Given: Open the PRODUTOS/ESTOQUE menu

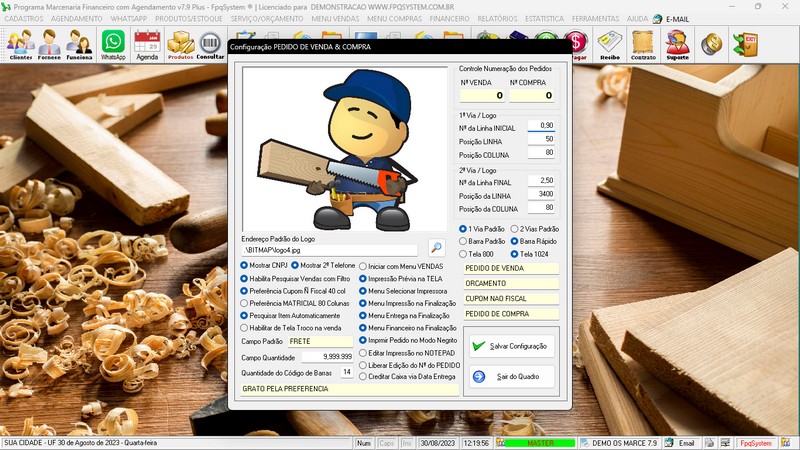Looking at the screenshot, I should pyautogui.click(x=189, y=19).
